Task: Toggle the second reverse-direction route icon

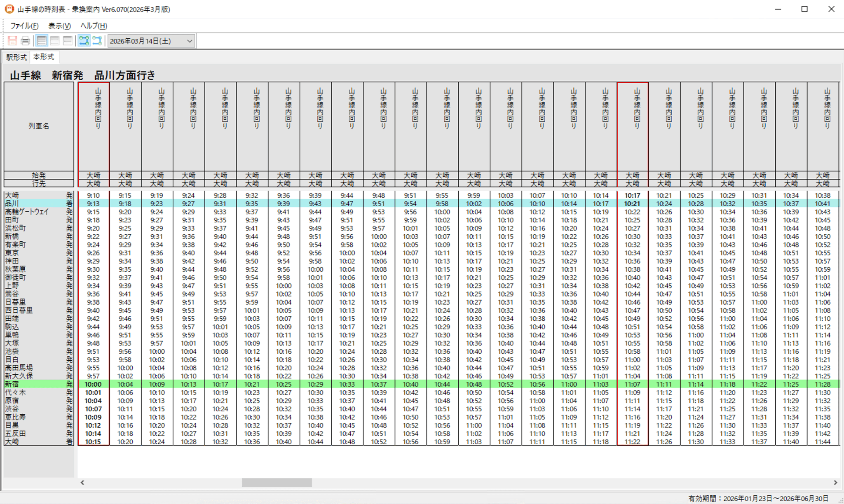Action: point(97,41)
